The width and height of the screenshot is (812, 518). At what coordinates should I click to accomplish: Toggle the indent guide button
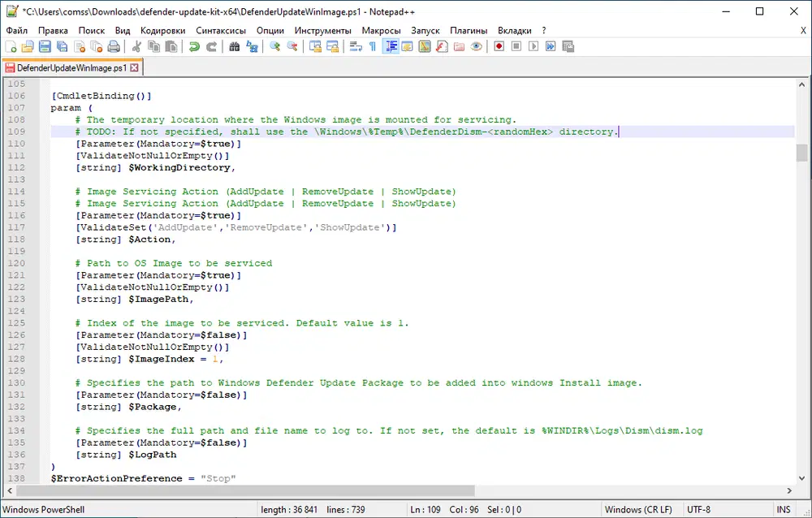coord(391,47)
